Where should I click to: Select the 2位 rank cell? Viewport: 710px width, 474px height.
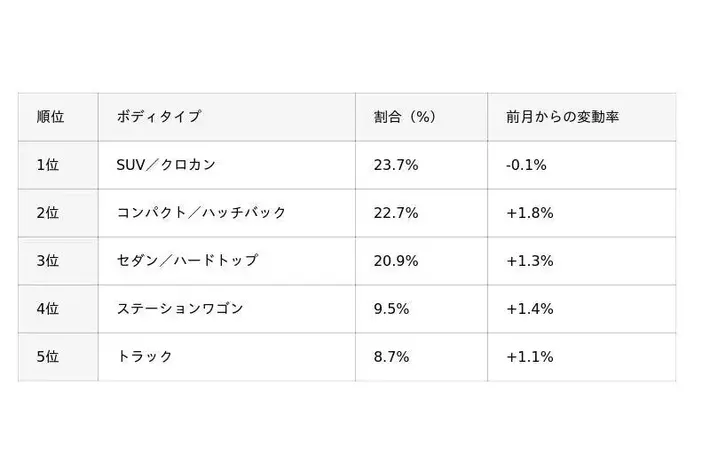(x=48, y=213)
